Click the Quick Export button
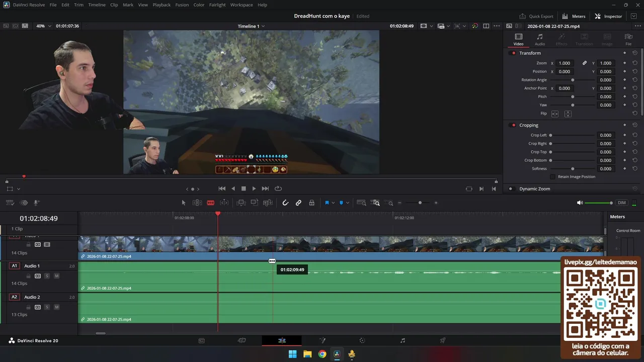Viewport: 644px width, 362px height. [536, 16]
